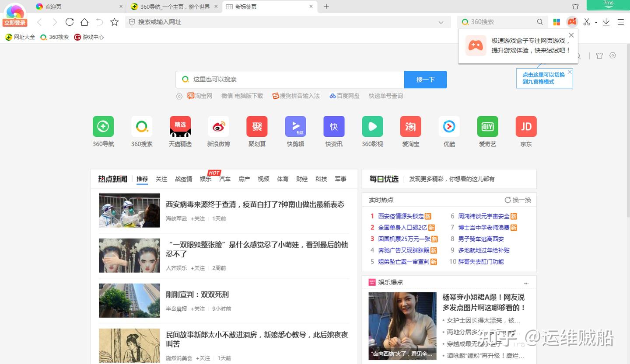Open the 西安病毒来源 news thumbnail

[129, 210]
